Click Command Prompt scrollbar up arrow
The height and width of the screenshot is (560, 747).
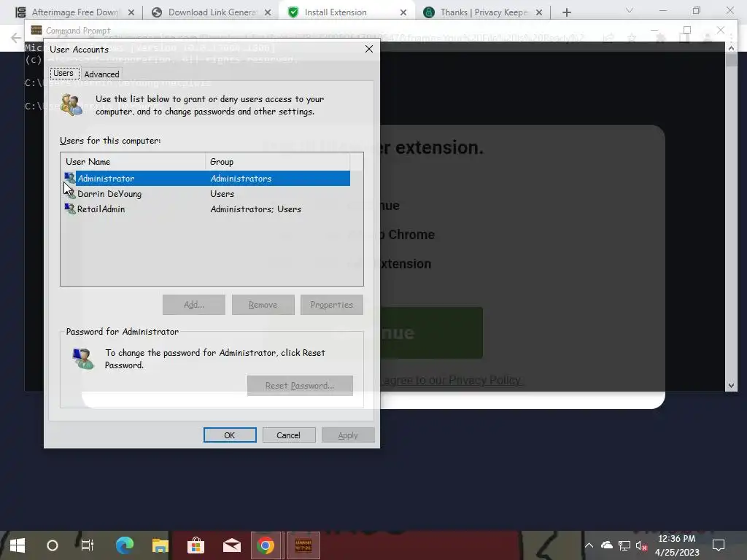pos(731,48)
